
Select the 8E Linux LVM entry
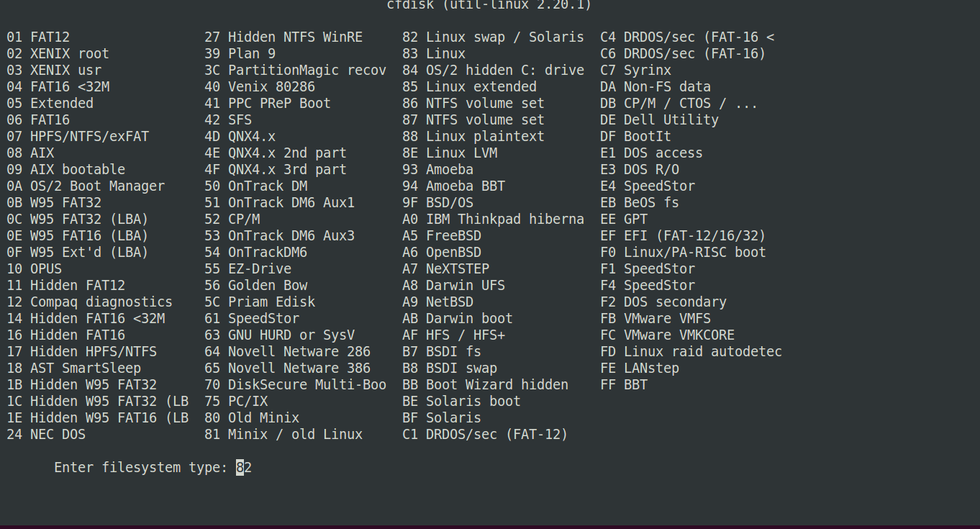coord(450,153)
